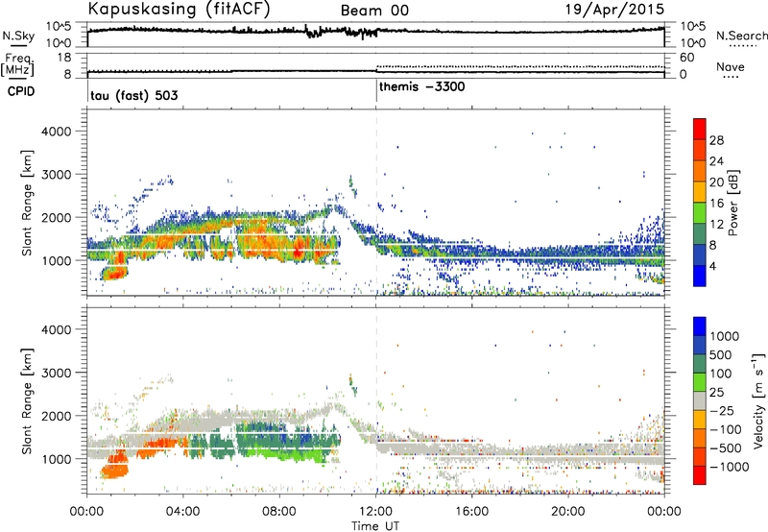Click the 'Time UT' axis title
Viewport: 768px width, 532px height.
pyautogui.click(x=375, y=526)
